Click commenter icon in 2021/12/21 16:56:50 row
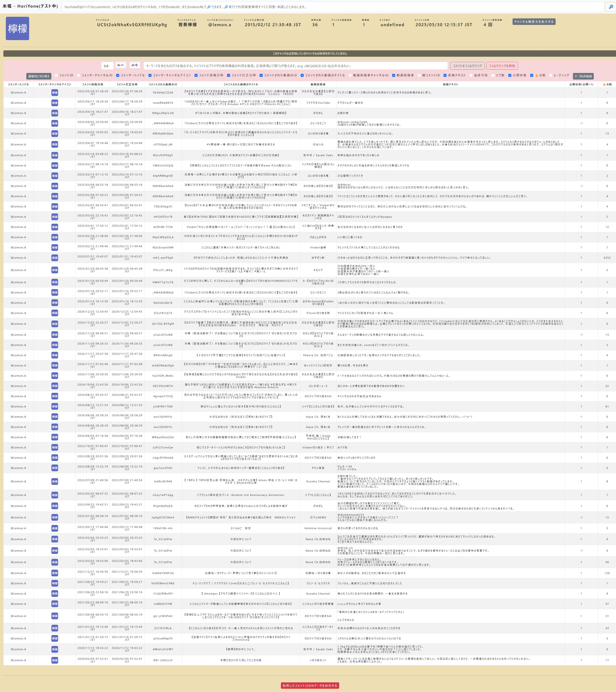 [55, 573]
